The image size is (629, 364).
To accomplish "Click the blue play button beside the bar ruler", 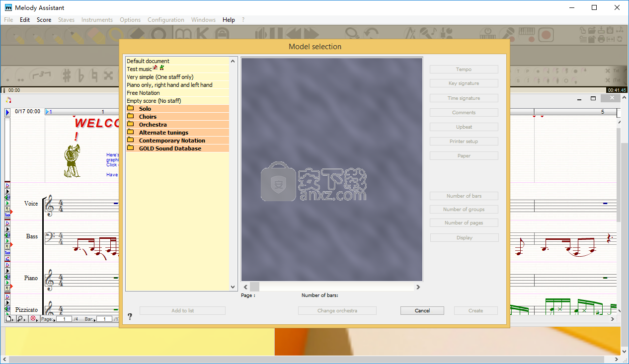I will coord(7,113).
